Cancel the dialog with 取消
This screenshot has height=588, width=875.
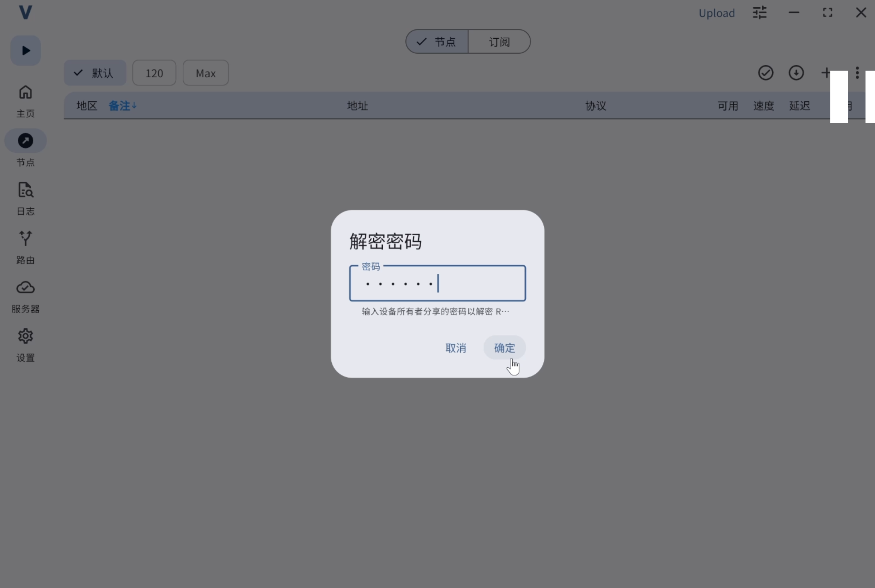pos(456,348)
